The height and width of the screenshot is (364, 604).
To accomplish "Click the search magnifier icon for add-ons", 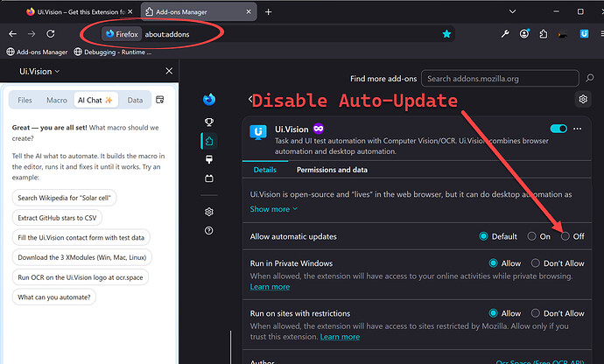I will [590, 78].
